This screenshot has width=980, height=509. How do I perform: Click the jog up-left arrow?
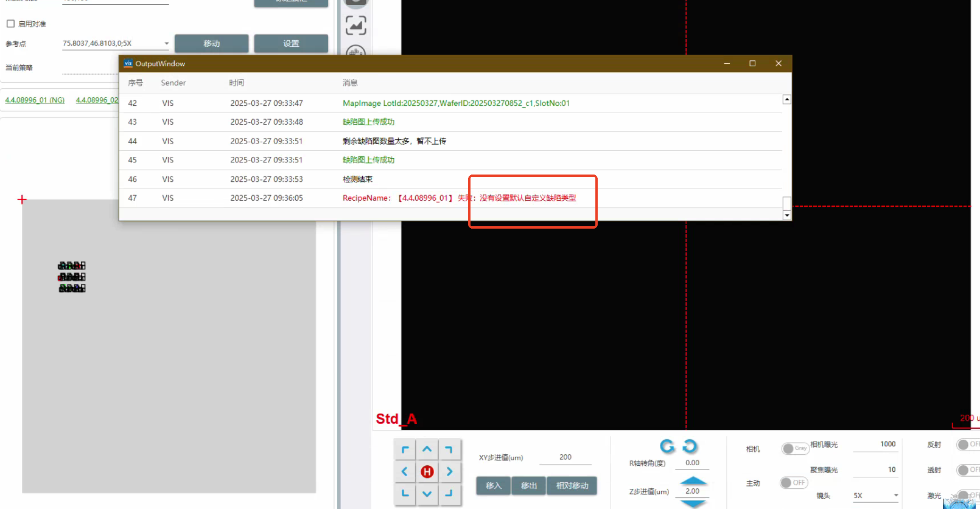tap(405, 450)
